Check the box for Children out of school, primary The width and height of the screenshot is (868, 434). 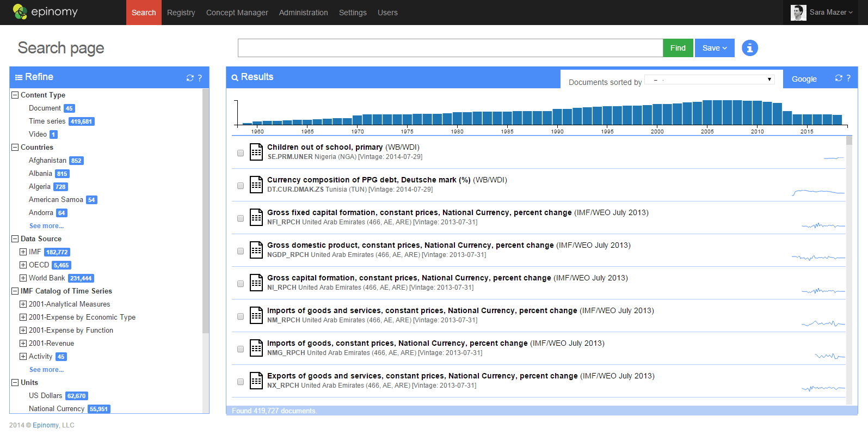[x=241, y=153]
